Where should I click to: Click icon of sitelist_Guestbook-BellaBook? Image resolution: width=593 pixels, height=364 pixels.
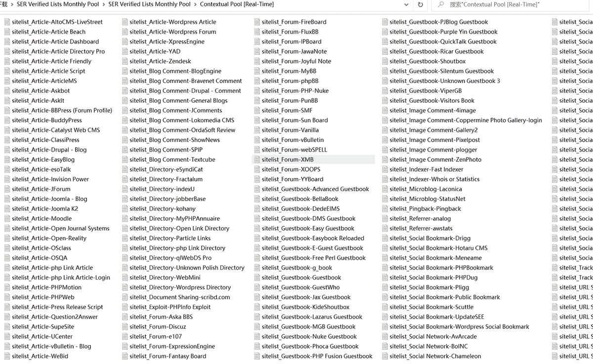point(257,199)
